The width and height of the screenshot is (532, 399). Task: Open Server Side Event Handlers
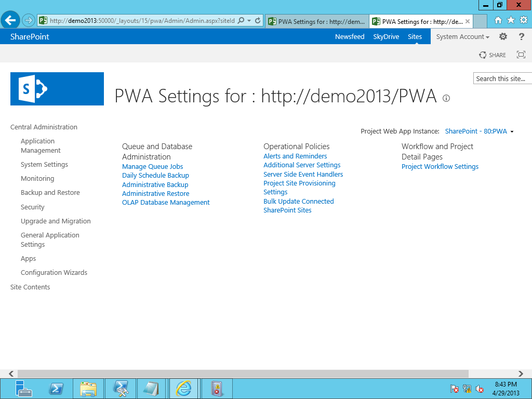pyautogui.click(x=303, y=174)
